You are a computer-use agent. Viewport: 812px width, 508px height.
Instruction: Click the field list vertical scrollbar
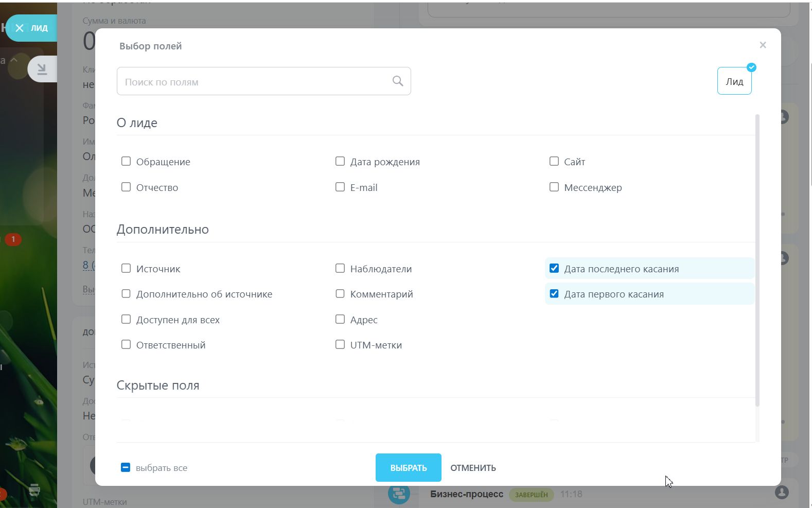click(x=757, y=257)
